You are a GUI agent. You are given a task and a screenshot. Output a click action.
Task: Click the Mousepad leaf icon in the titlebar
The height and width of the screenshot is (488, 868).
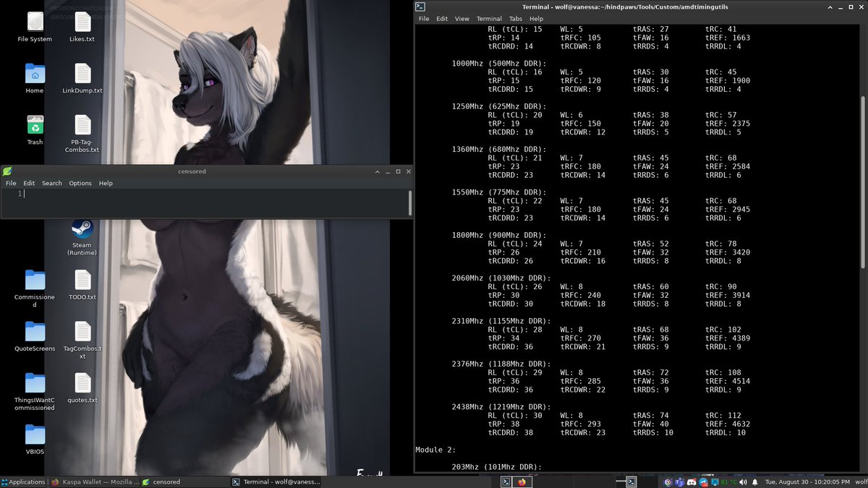point(7,171)
